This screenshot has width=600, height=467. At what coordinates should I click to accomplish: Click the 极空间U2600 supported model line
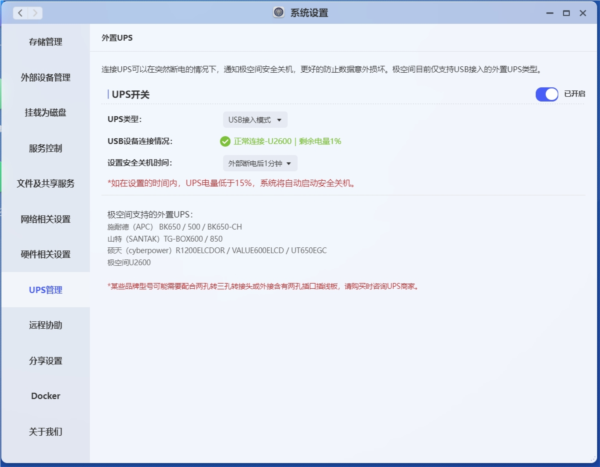[x=129, y=263]
